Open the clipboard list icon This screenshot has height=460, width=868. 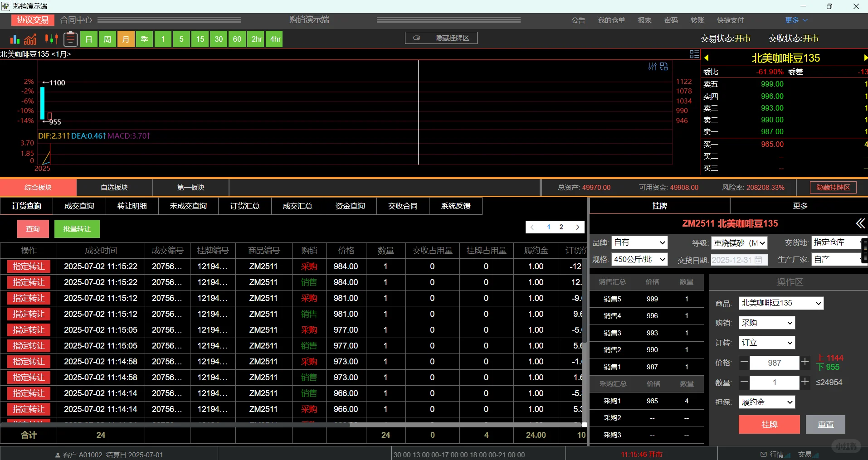coord(70,39)
